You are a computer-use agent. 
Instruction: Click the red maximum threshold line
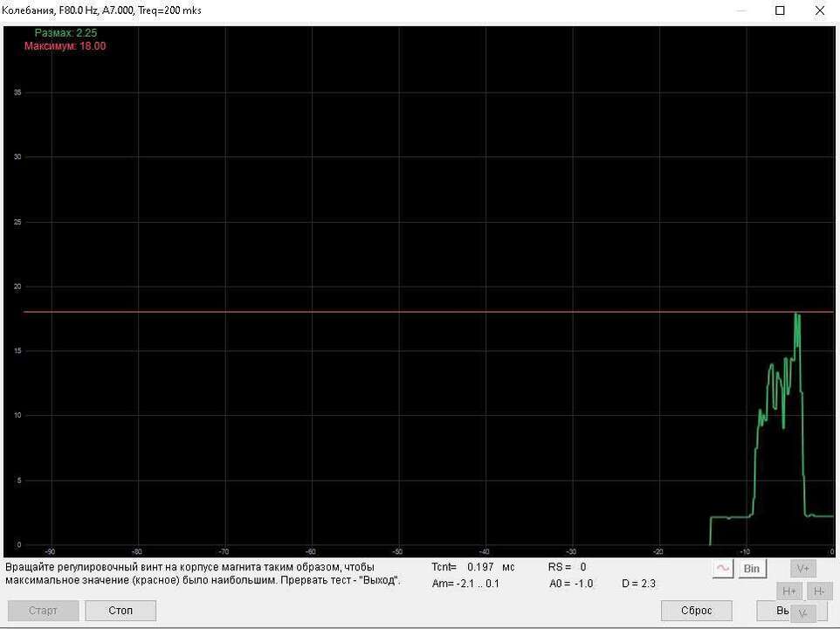pos(349,311)
